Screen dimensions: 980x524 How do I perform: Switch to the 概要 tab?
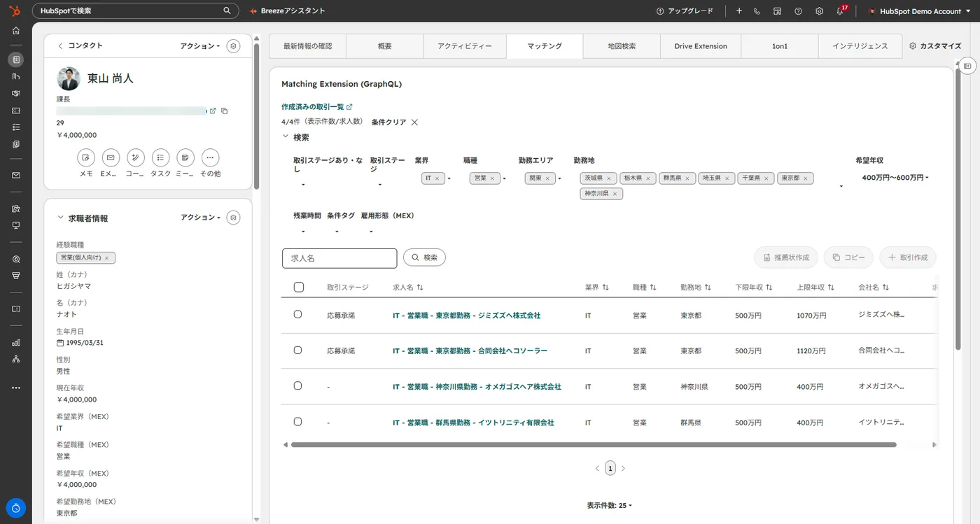384,46
